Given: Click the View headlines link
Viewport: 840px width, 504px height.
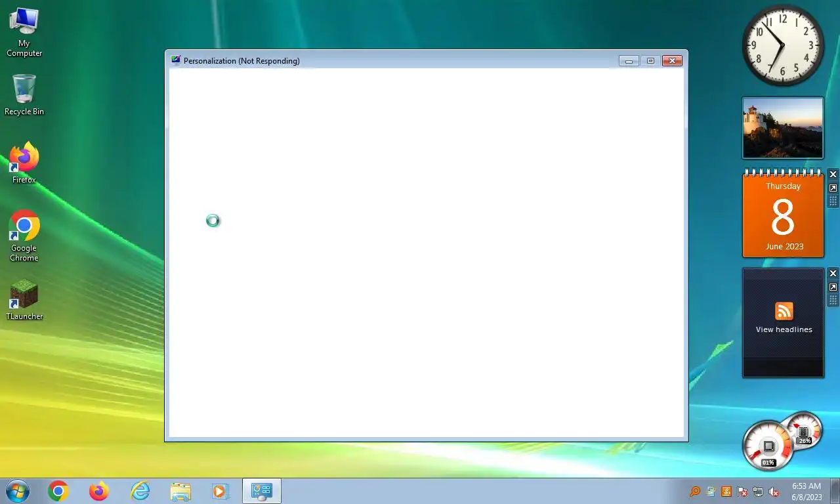Looking at the screenshot, I should pos(784,329).
